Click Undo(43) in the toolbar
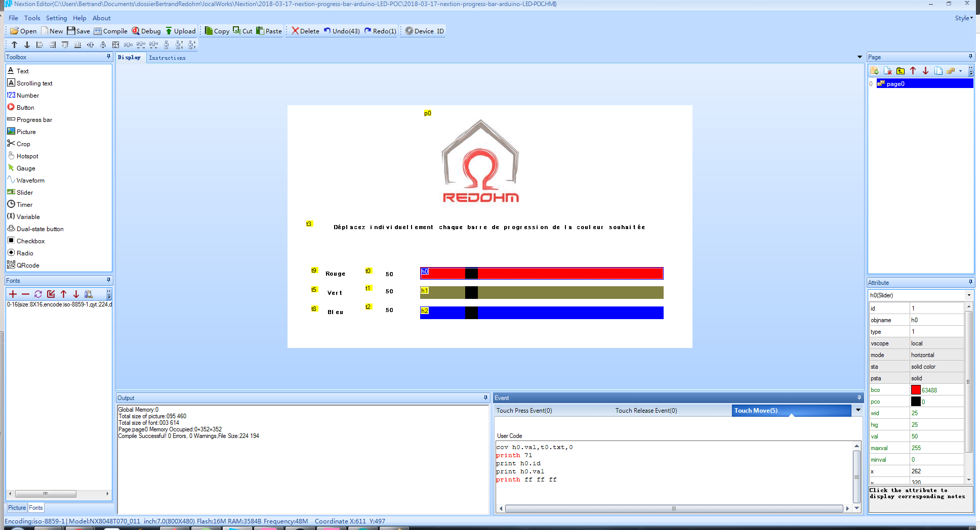 [342, 31]
